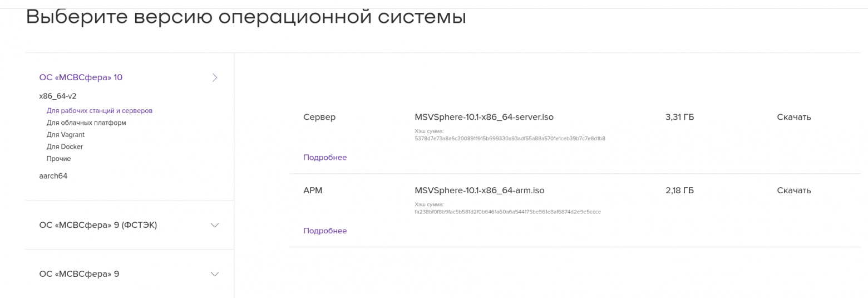The width and height of the screenshot is (868, 298).
Task: Click the MSVSphere-10.1-x86_64-server.iso file name
Action: point(484,117)
